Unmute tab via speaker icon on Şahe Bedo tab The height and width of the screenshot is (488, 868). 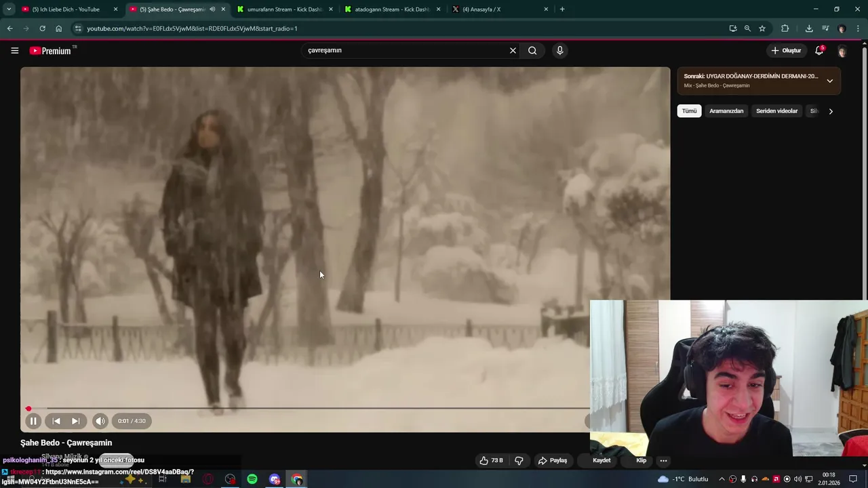(x=212, y=9)
